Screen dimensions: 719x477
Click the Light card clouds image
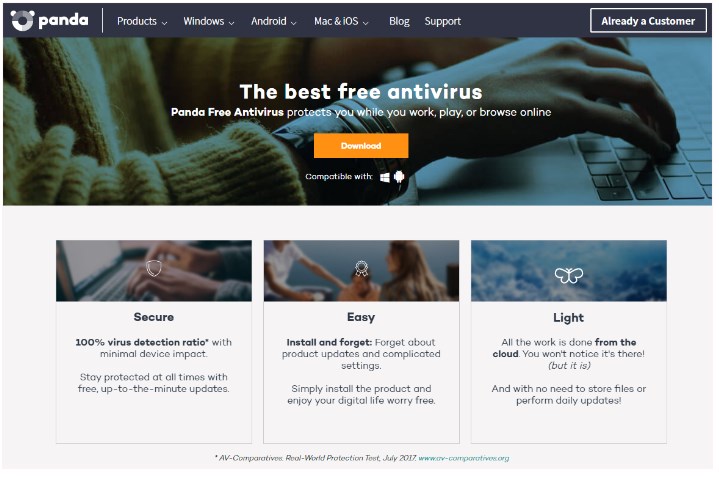click(569, 271)
